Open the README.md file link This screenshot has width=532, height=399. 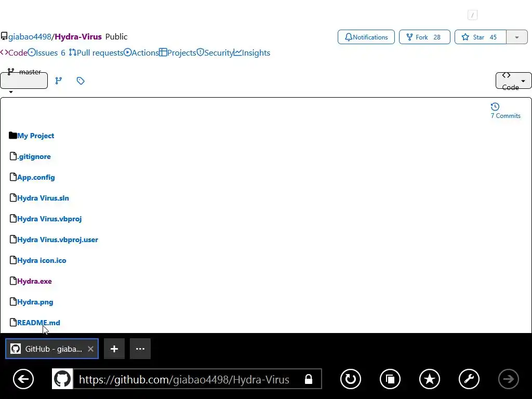(38, 322)
